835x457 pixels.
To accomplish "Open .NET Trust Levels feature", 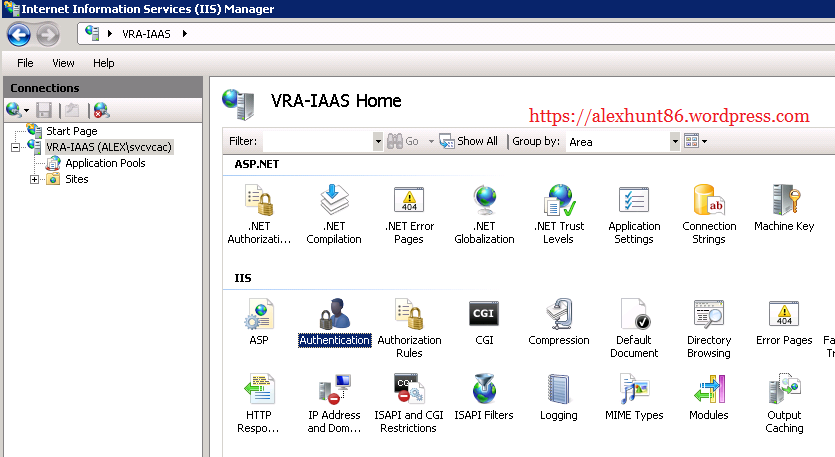I will 559,214.
